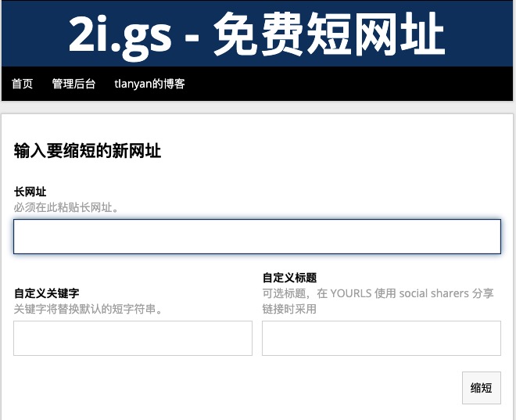516x420 pixels.
Task: Click the 缩短 submit button
Action: [x=482, y=388]
